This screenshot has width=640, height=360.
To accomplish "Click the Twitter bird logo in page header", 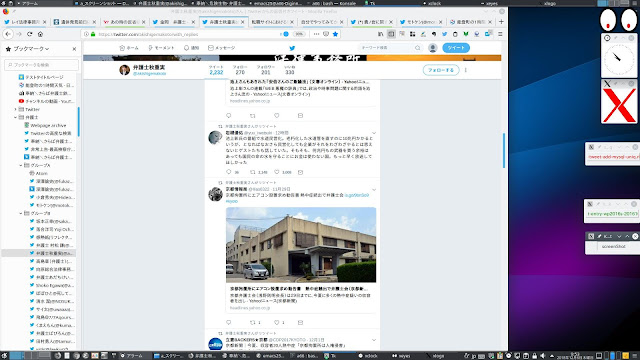I will 292,48.
